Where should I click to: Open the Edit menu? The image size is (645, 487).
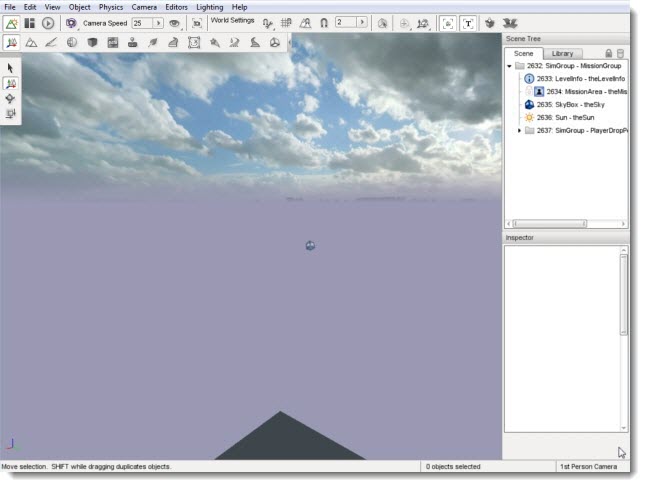tap(30, 7)
